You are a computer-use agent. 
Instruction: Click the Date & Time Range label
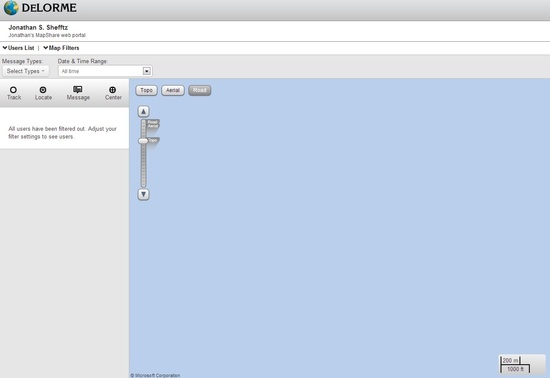[82, 61]
